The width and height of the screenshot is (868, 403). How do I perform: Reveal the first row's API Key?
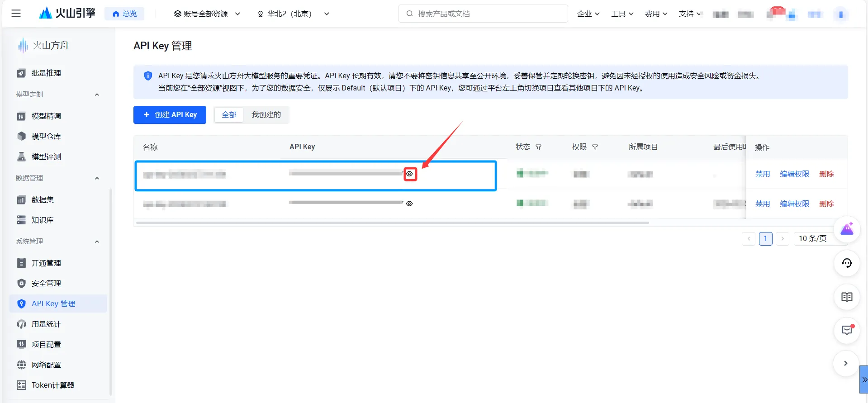[409, 174]
